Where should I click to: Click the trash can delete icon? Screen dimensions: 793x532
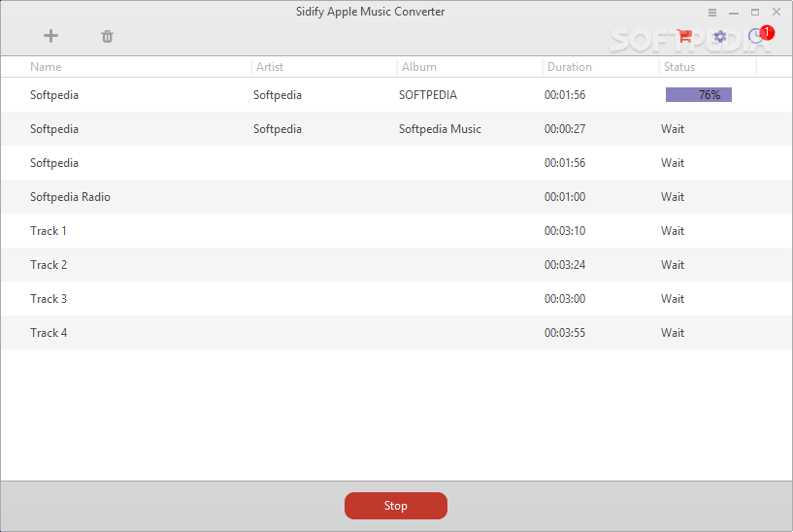107,37
